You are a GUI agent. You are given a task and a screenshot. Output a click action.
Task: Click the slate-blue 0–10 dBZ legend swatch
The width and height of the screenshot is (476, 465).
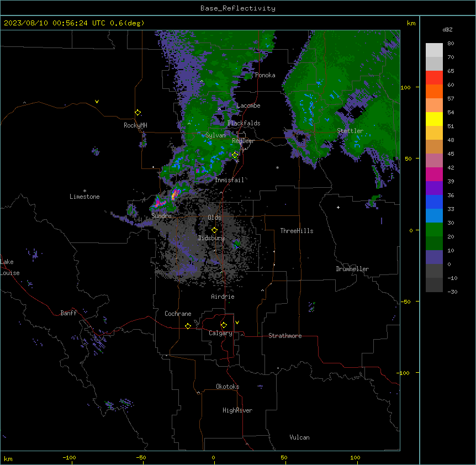[434, 257]
